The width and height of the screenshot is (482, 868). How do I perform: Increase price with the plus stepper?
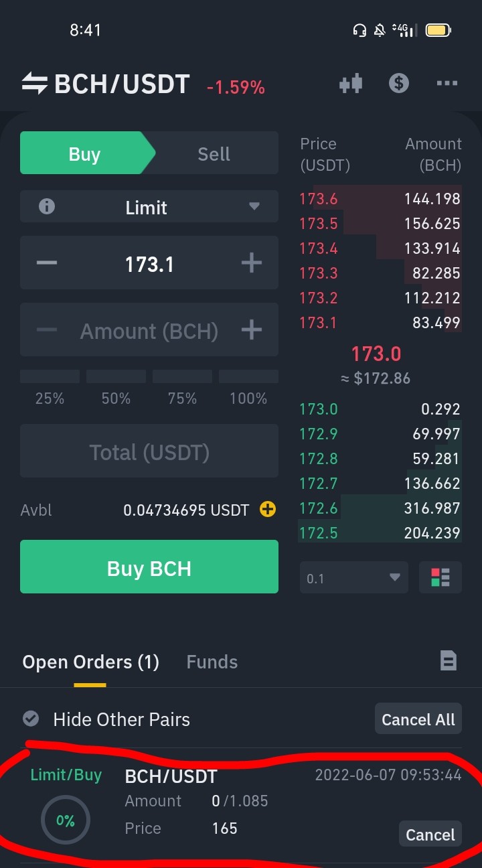pos(251,263)
